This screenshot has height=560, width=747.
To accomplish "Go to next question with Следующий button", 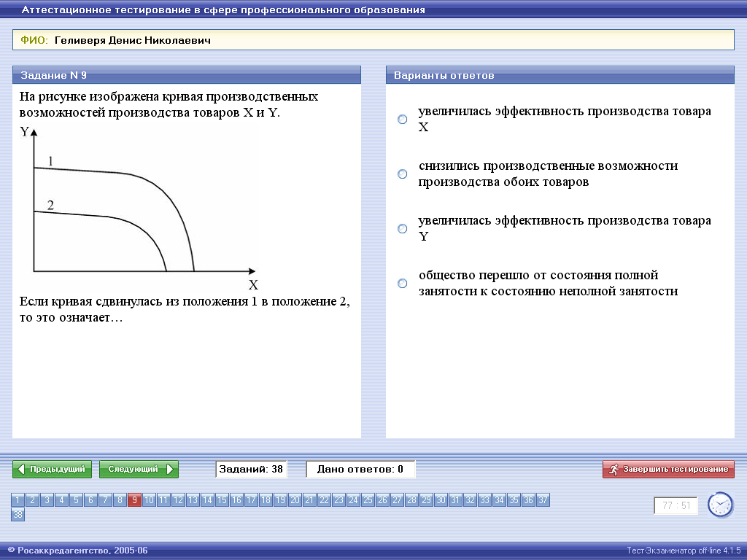I will coord(139,469).
